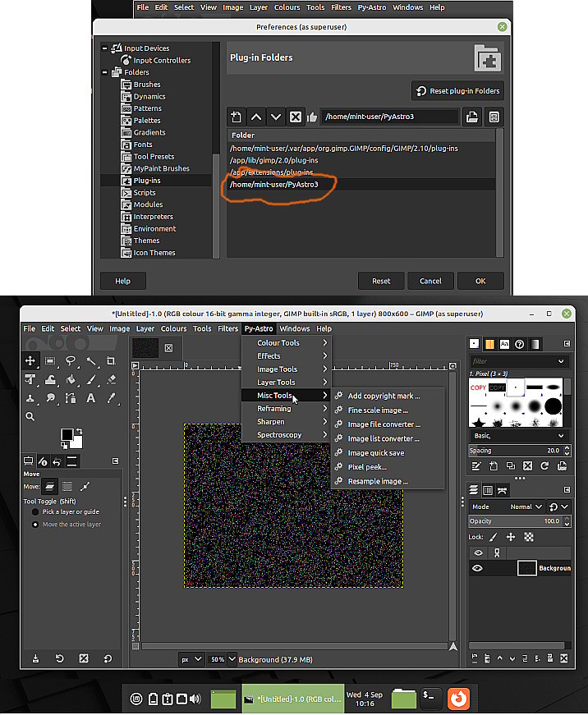Move plug-in folder up in list
The width and height of the screenshot is (588, 715).
[256, 117]
